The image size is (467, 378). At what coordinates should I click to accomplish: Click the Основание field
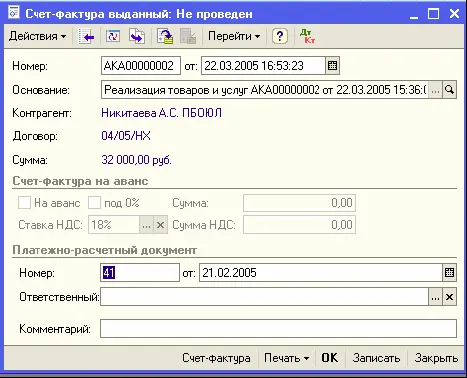[x=265, y=90]
